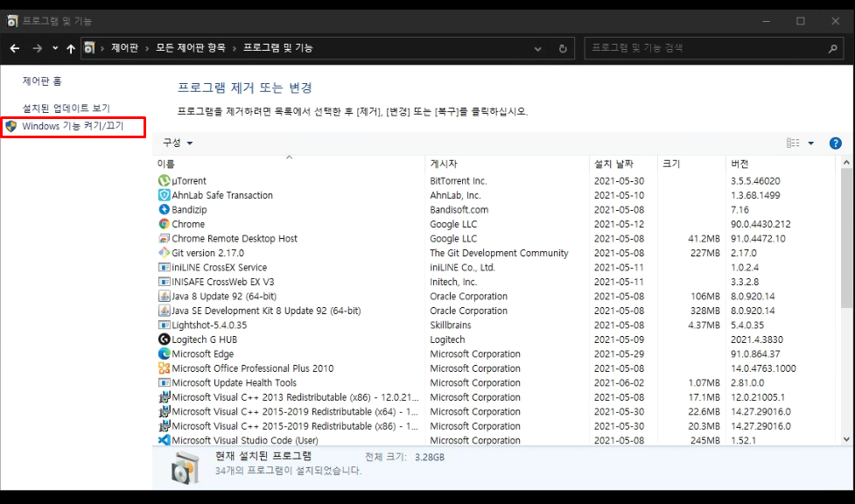Sort by 버전 column header
This screenshot has height=504, width=855.
point(781,164)
